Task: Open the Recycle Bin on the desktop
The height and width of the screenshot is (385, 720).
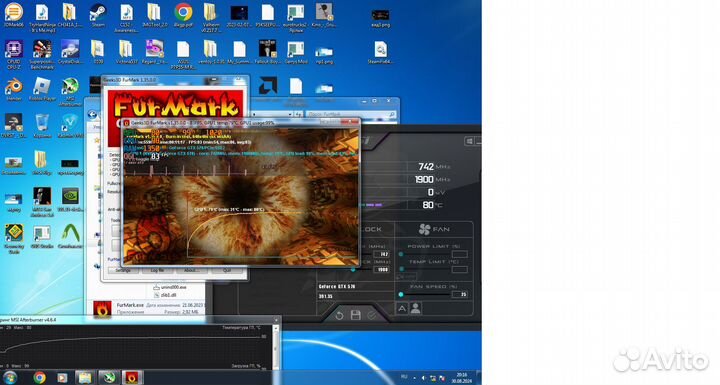Action: [42, 126]
